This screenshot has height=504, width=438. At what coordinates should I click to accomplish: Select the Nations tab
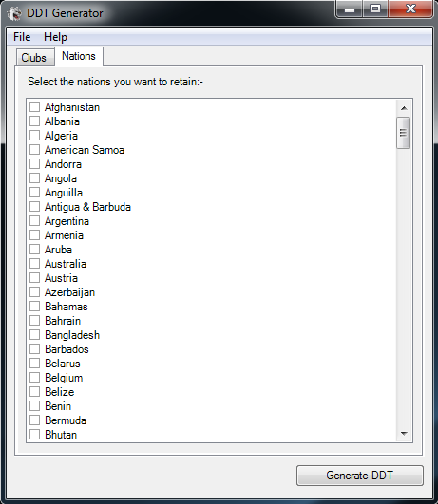[79, 56]
